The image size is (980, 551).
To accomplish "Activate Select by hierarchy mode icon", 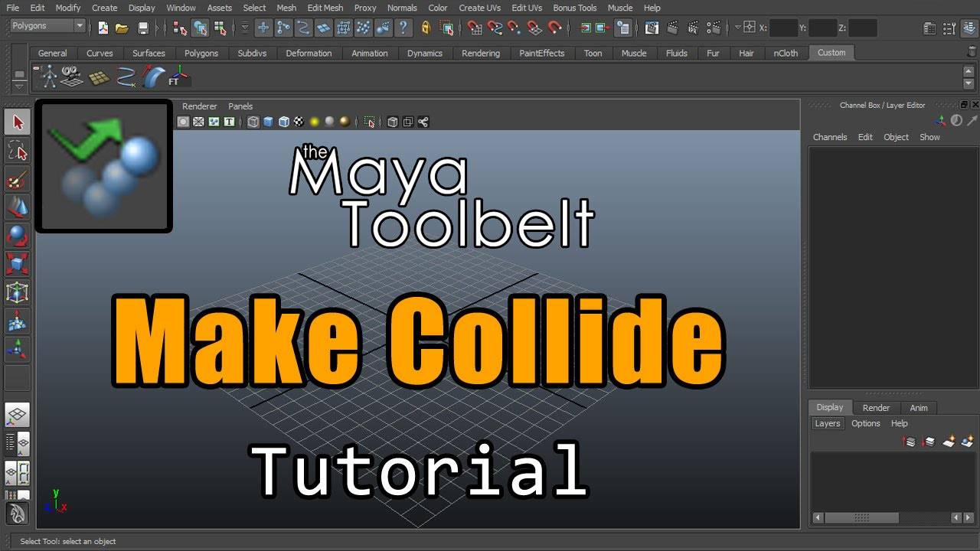I will [x=180, y=28].
